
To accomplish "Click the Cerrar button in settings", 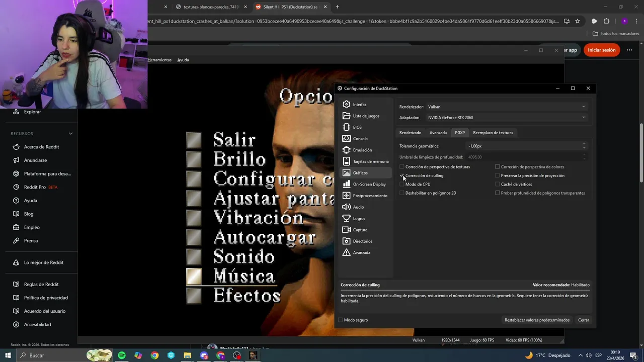I will [584, 320].
